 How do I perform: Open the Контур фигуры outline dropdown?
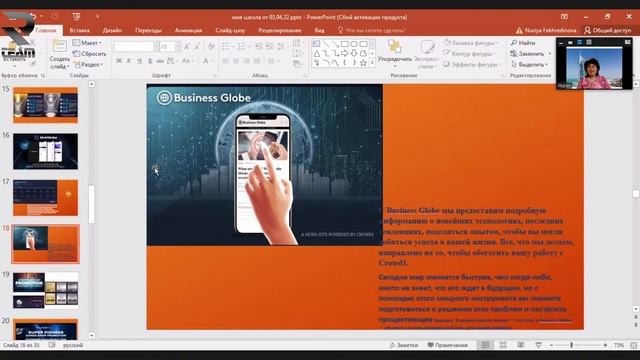pos(469,53)
